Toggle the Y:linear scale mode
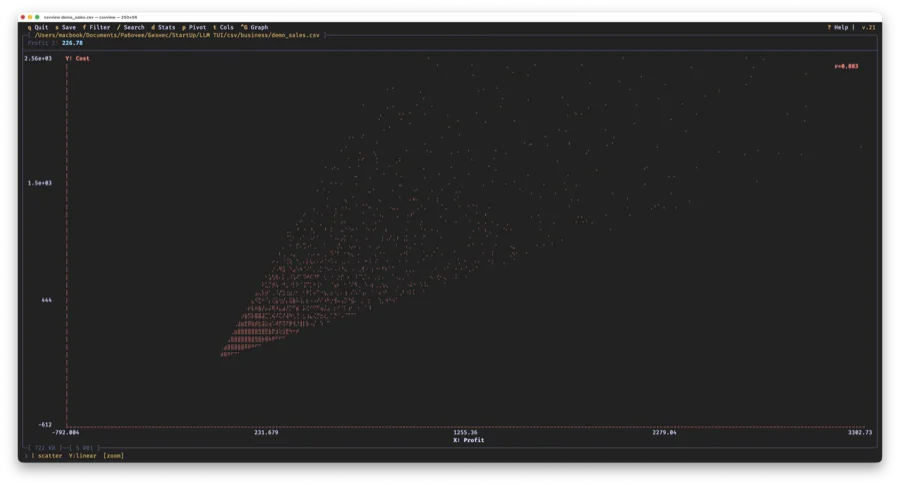The image size is (900, 486). click(x=83, y=455)
